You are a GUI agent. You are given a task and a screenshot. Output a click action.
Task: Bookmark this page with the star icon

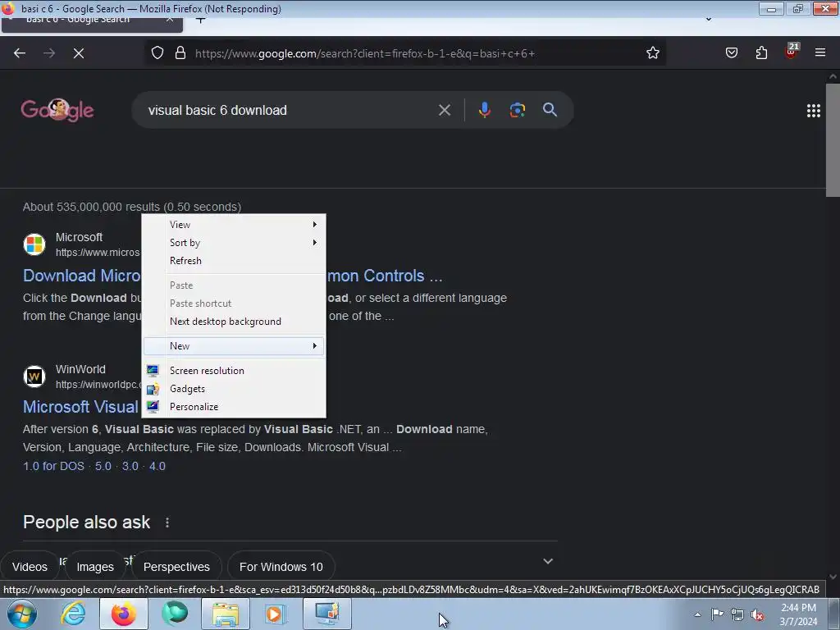click(652, 53)
